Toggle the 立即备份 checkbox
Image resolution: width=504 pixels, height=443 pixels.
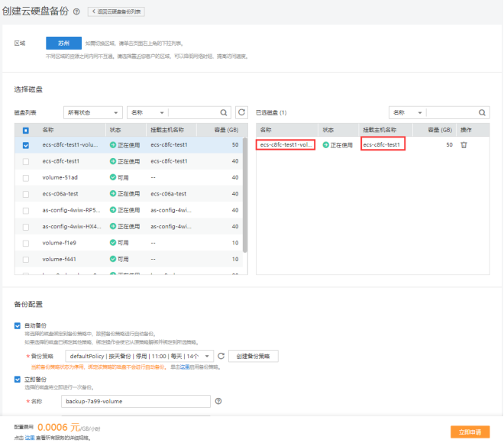18,379
